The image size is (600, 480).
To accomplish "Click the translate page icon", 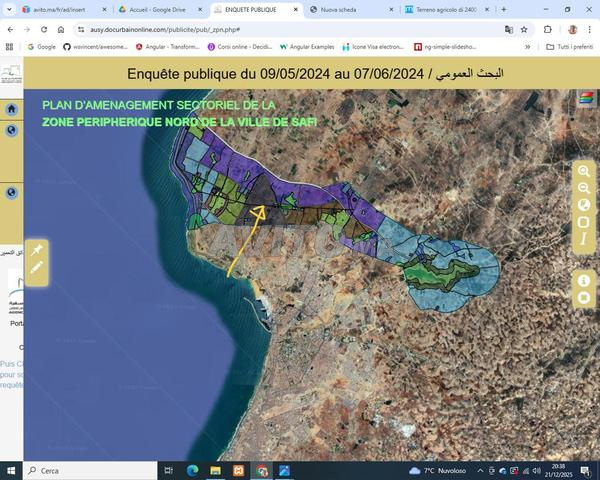I will tap(509, 29).
